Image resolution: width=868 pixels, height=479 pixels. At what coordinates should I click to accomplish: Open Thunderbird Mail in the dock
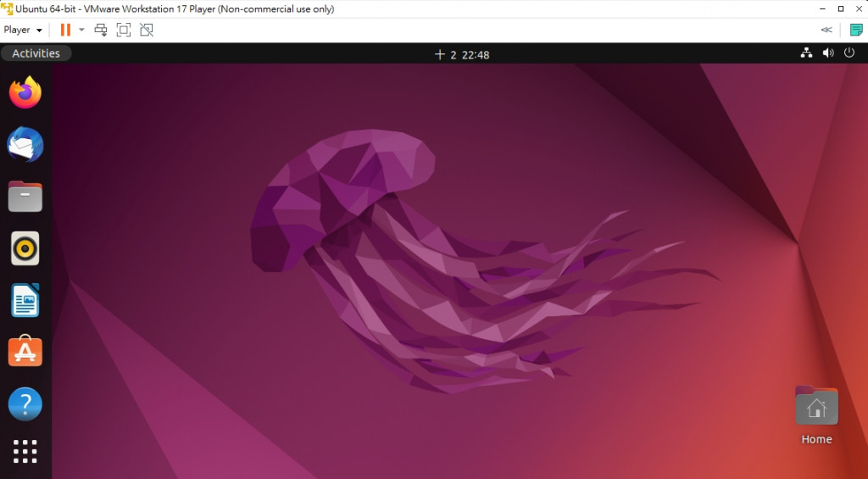[x=25, y=144]
